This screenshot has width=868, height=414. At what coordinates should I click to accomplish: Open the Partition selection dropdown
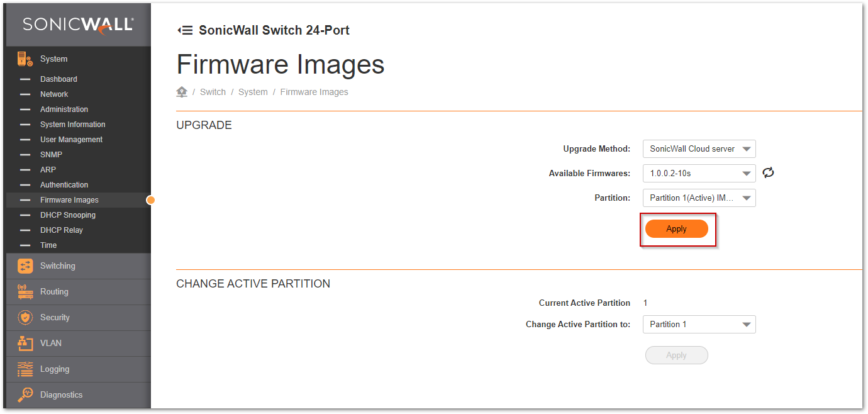[x=699, y=198]
